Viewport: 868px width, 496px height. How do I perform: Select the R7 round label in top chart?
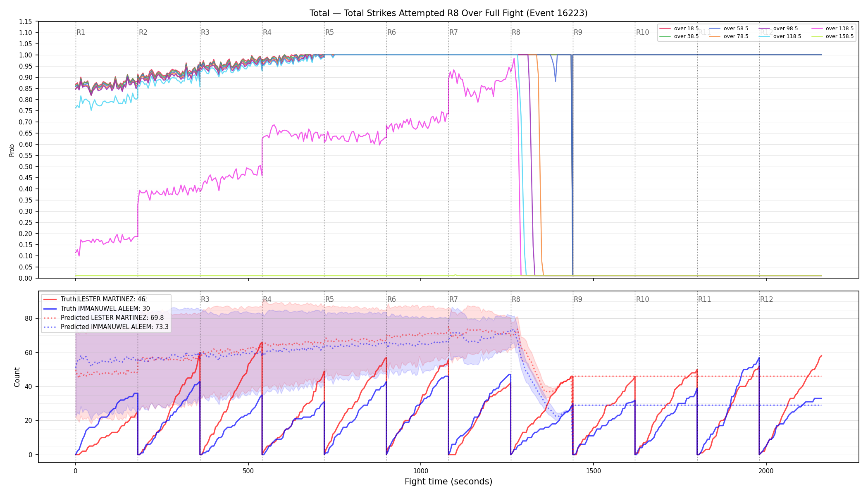pyautogui.click(x=453, y=32)
